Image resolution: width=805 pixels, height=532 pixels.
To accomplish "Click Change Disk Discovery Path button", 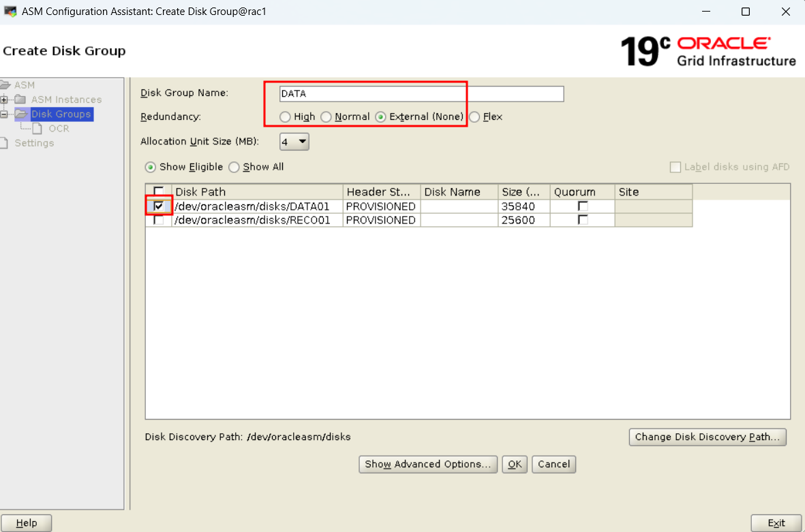I will coord(708,437).
